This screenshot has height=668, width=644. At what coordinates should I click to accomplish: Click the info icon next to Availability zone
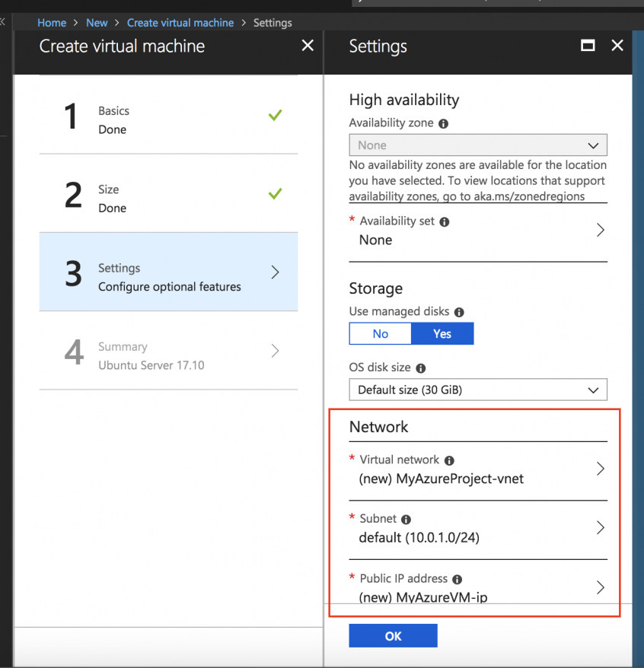tap(444, 123)
